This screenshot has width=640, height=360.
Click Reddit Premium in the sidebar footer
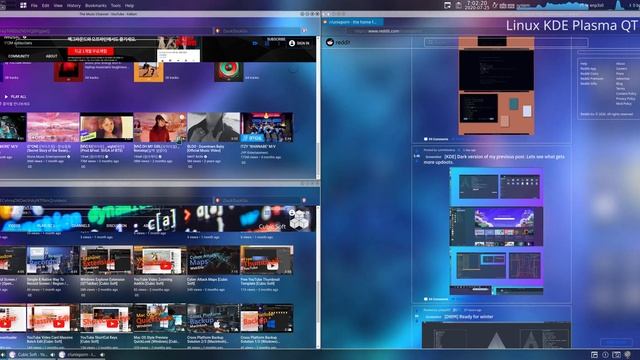[x=591, y=79]
